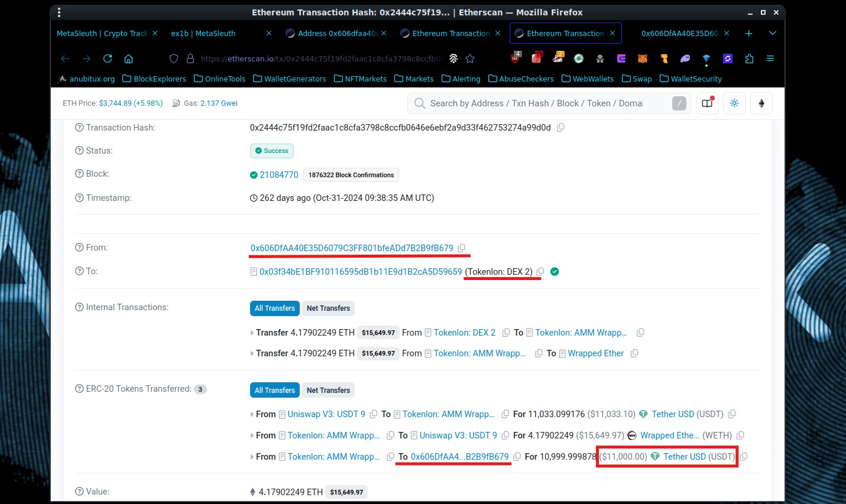Click the ETH Price $3,744.89 value
The width and height of the screenshot is (846, 504).
[x=115, y=103]
